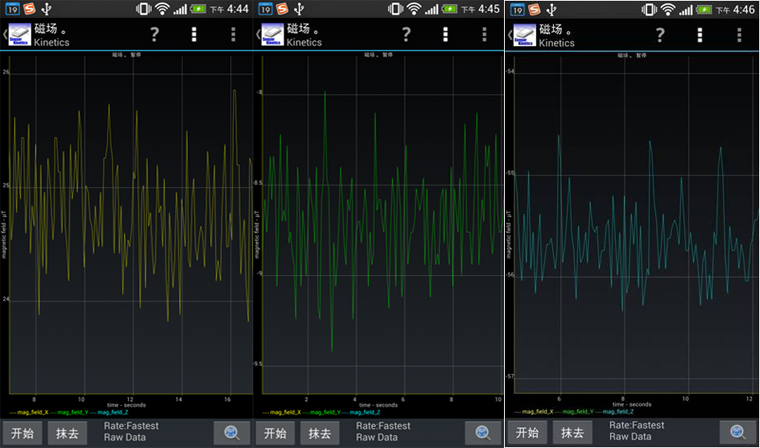Open the bright overflow menu on 4:44 screen

(x=194, y=34)
